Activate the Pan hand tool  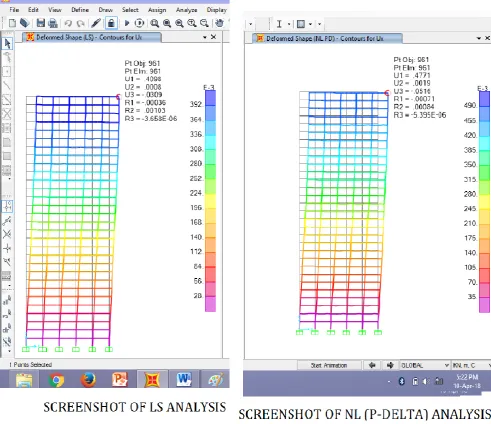click(x=219, y=23)
